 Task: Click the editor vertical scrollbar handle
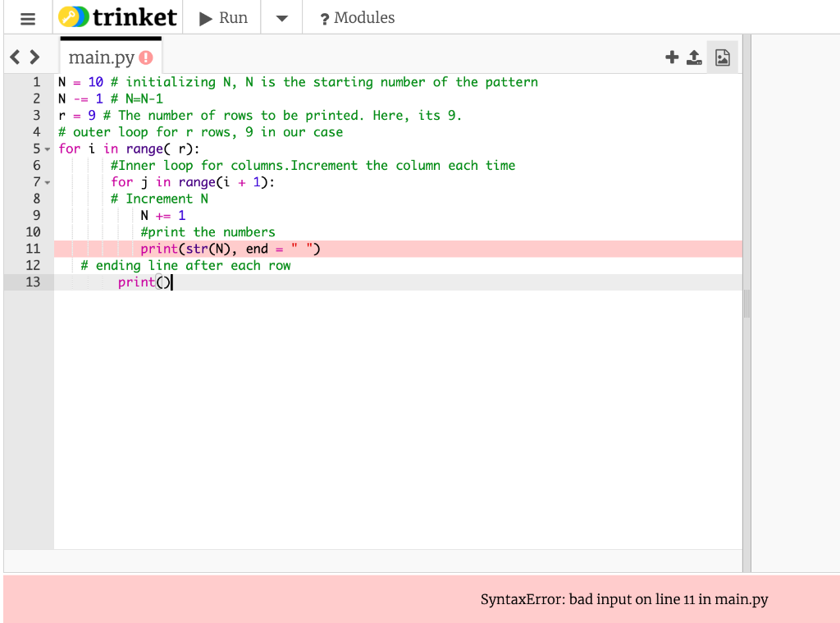(x=746, y=304)
